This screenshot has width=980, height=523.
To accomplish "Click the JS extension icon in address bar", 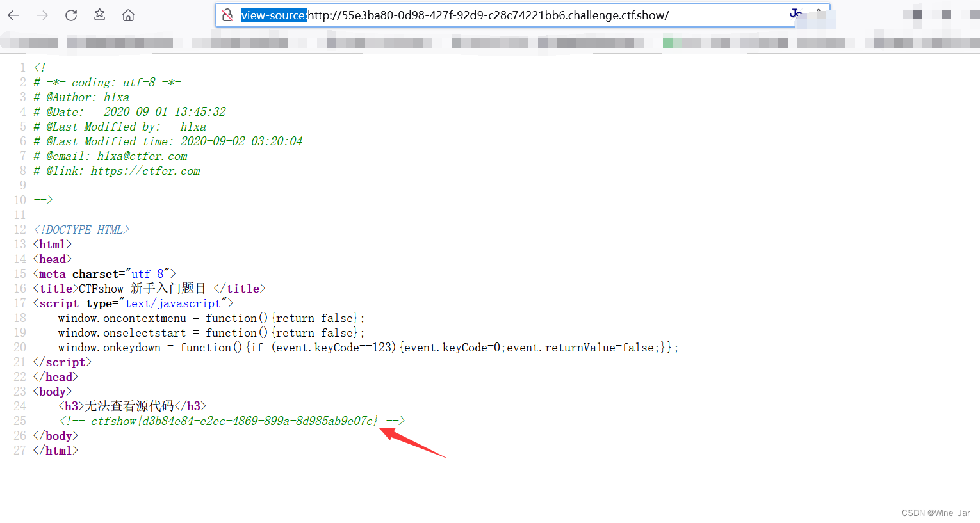I will (796, 13).
